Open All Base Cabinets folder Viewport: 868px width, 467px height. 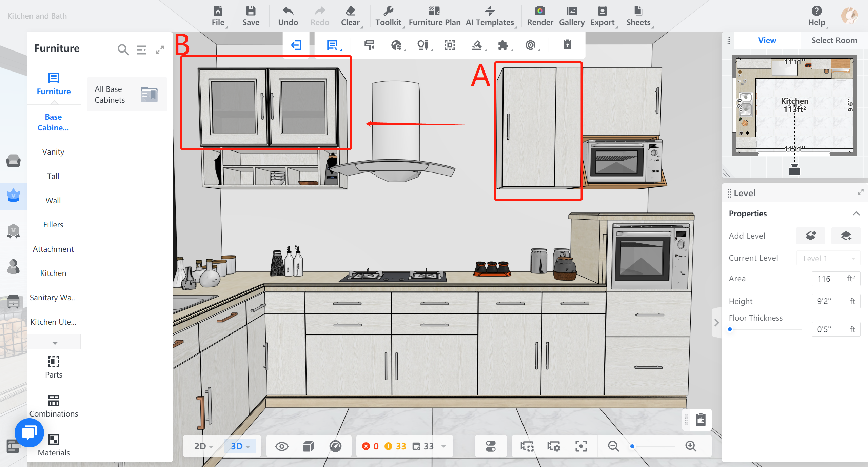point(127,94)
